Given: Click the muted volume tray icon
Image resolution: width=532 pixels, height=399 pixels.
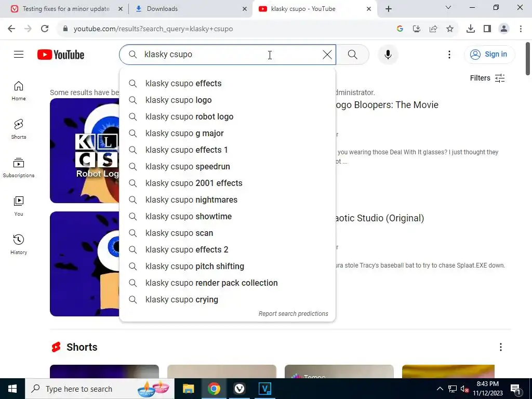Looking at the screenshot, I should click(x=464, y=389).
